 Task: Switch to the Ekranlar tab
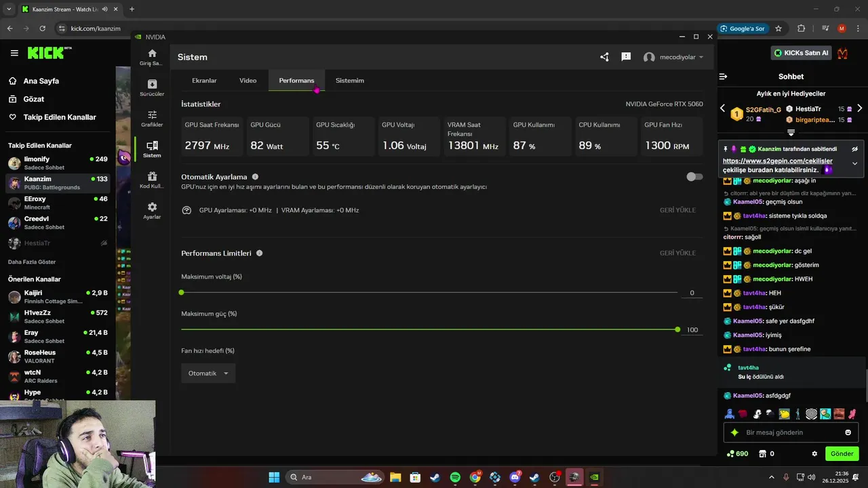pos(204,81)
